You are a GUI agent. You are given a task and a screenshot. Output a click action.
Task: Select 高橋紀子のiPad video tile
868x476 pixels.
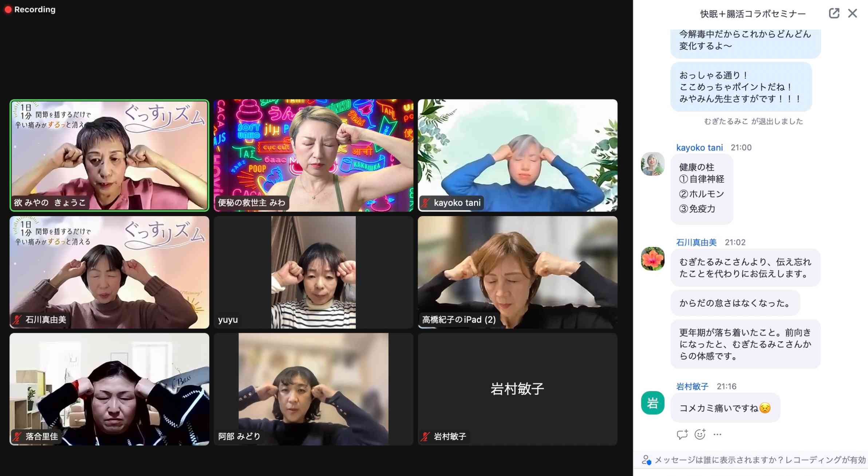tap(517, 272)
